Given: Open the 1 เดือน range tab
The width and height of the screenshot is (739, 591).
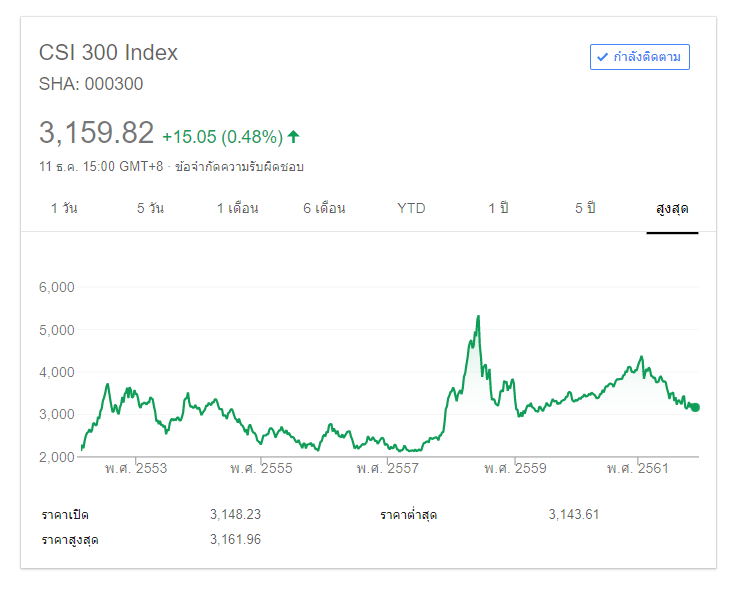Looking at the screenshot, I should coord(238,208).
